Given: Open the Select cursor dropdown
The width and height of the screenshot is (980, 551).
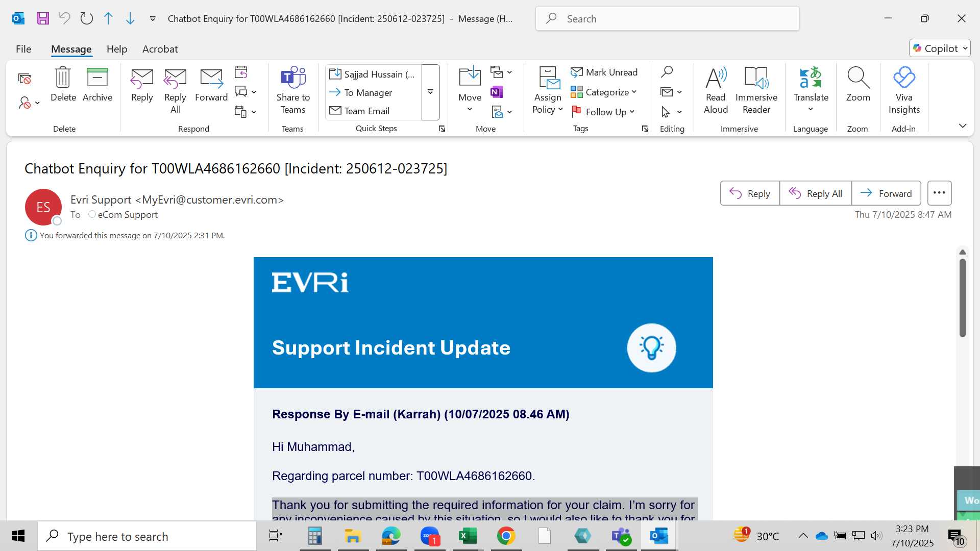Looking at the screenshot, I should pyautogui.click(x=671, y=112).
